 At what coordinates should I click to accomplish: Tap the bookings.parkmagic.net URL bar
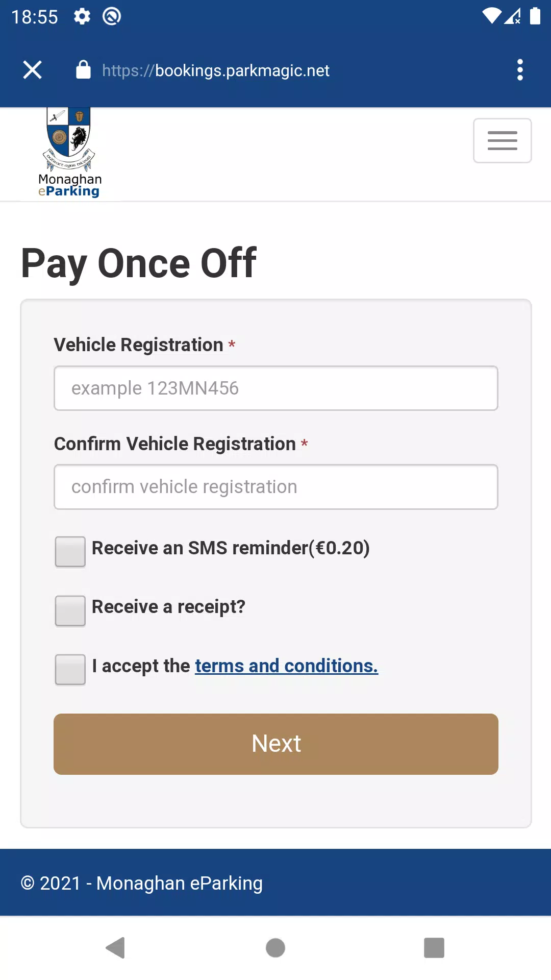216,70
